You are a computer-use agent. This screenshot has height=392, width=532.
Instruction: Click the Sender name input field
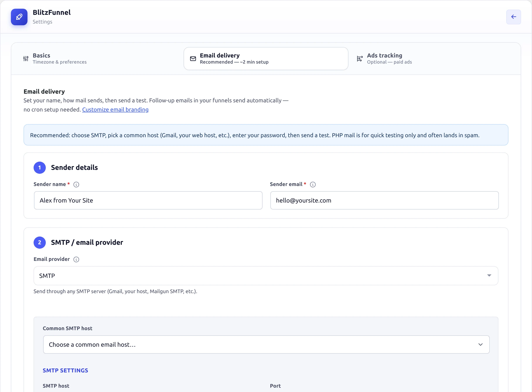pos(148,200)
